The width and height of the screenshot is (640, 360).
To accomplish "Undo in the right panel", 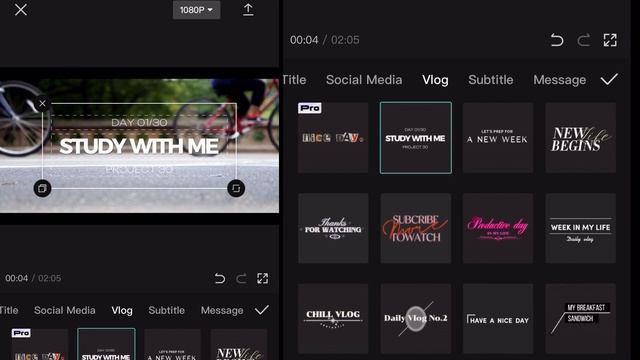I will pos(557,40).
